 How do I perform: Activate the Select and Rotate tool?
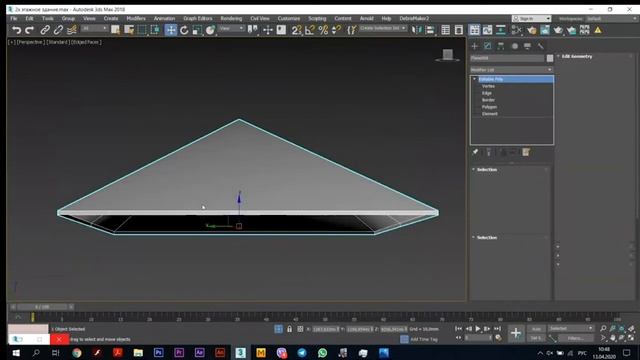(184, 30)
